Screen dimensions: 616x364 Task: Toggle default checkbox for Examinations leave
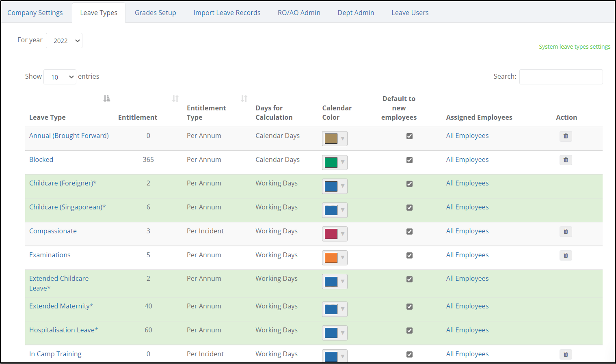pos(409,256)
